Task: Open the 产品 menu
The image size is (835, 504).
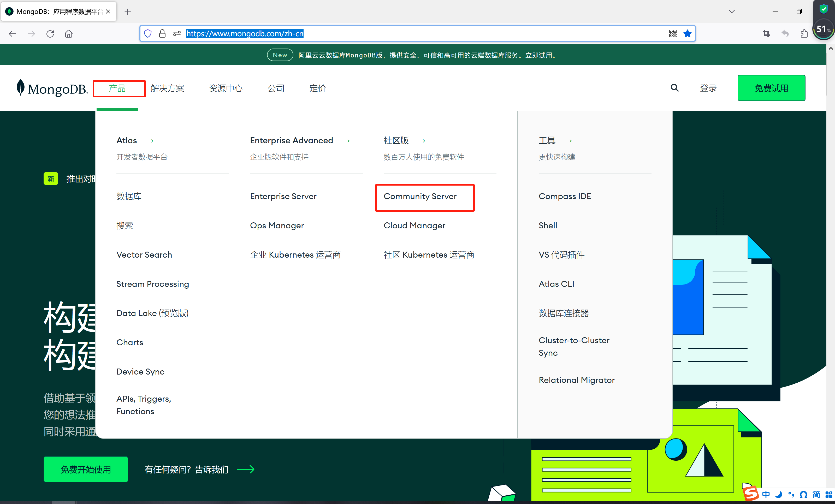Action: click(x=117, y=88)
